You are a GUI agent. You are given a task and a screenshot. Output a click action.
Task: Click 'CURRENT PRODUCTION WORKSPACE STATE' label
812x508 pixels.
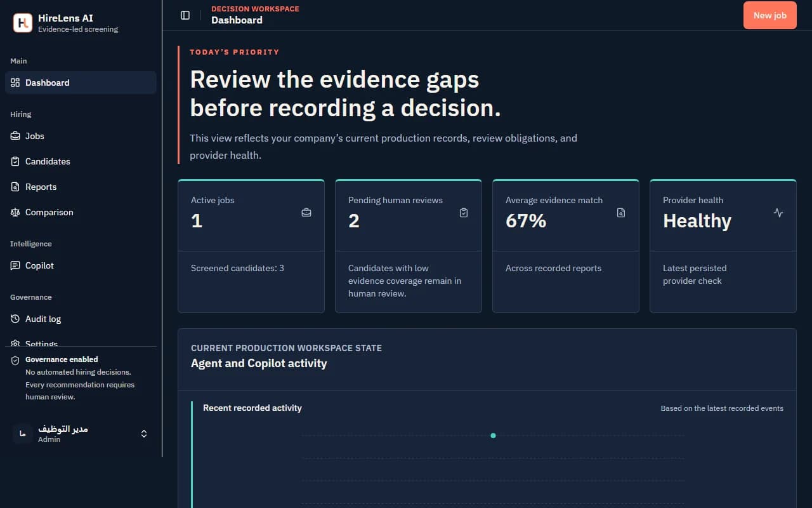pyautogui.click(x=286, y=348)
